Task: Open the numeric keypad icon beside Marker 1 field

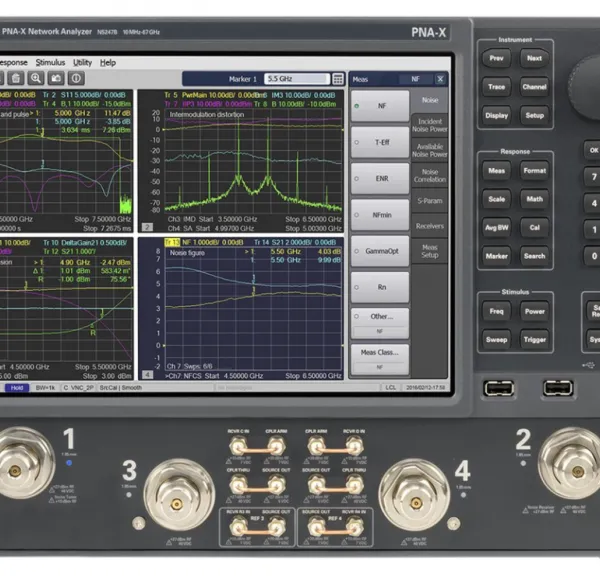Action: point(338,79)
